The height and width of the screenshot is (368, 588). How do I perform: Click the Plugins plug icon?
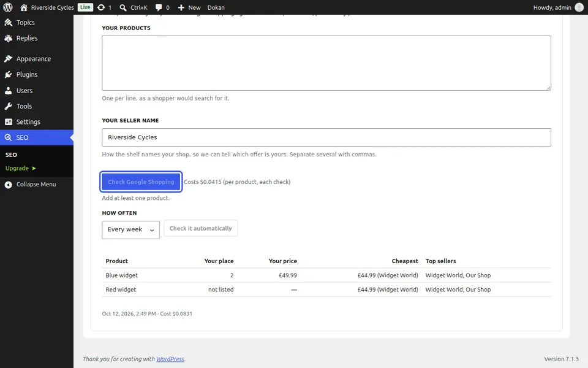click(8, 74)
